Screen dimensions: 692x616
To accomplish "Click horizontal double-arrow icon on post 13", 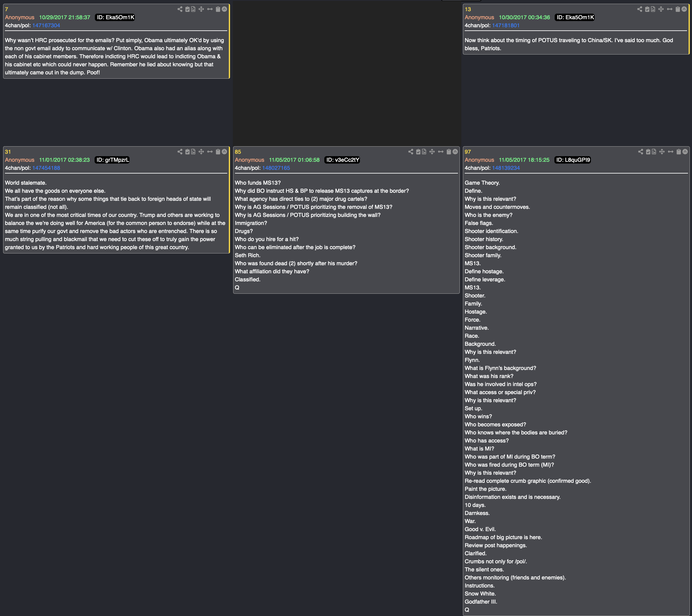I will pyautogui.click(x=670, y=9).
